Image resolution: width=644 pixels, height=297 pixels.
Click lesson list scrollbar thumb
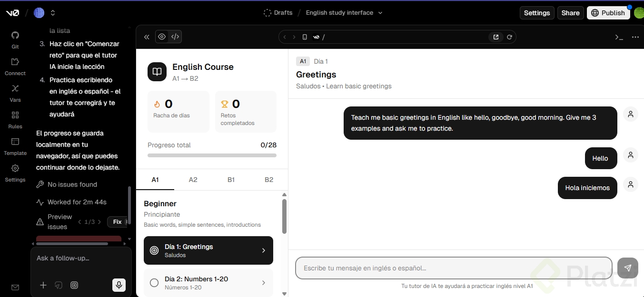click(284, 216)
